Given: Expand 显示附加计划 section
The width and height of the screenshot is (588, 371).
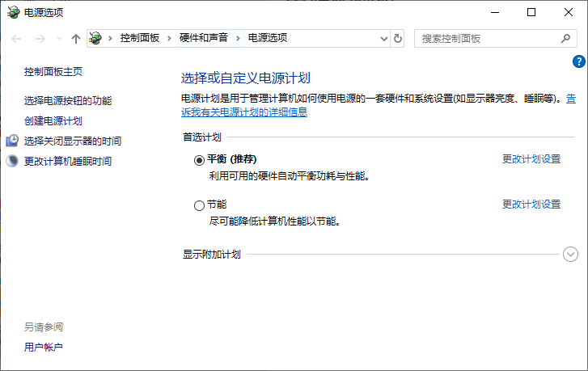Looking at the screenshot, I should coord(570,255).
